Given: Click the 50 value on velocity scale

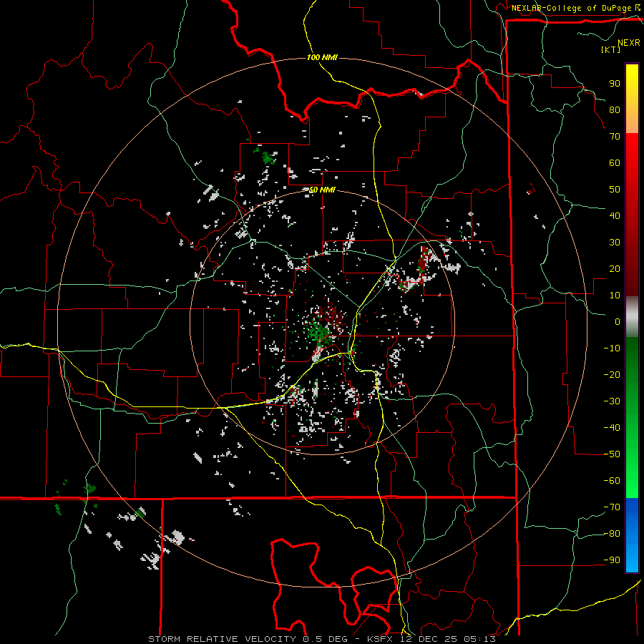Looking at the screenshot, I should (x=615, y=190).
